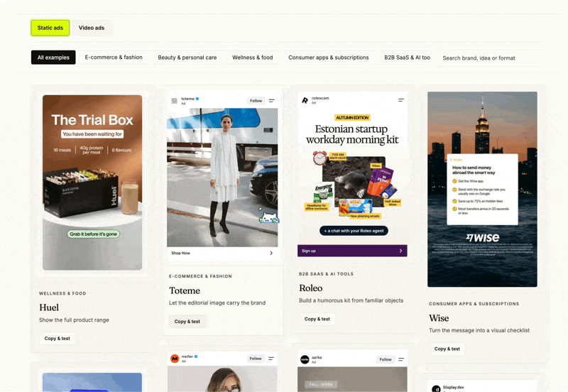Open the Roleo card title
Screen dimensions: 568x392
tap(311, 288)
